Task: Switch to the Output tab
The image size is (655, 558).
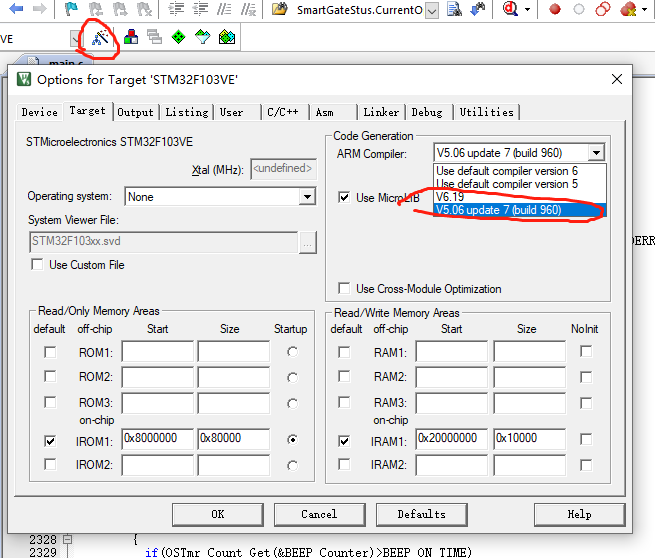Action: (x=135, y=112)
